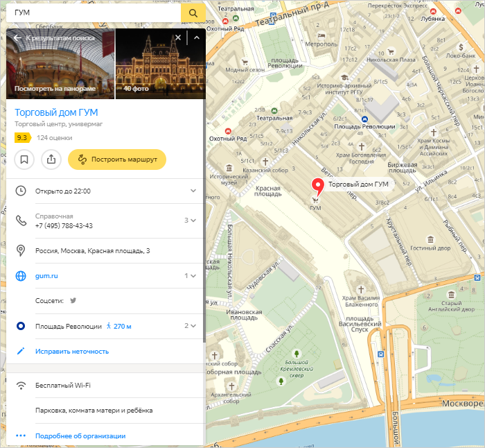Click Парковка, комната матери и ребёнка text
This screenshot has width=485, height=448.
point(94,411)
